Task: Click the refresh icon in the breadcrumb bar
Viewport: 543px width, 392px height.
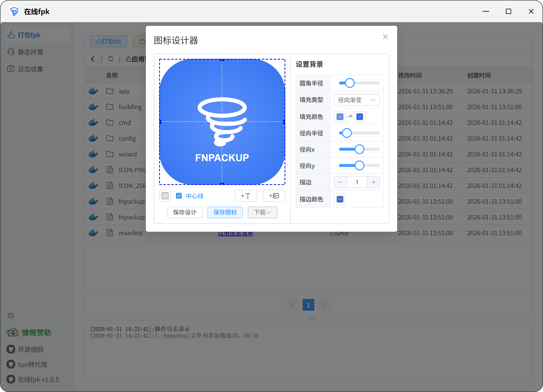Action: tap(110, 59)
